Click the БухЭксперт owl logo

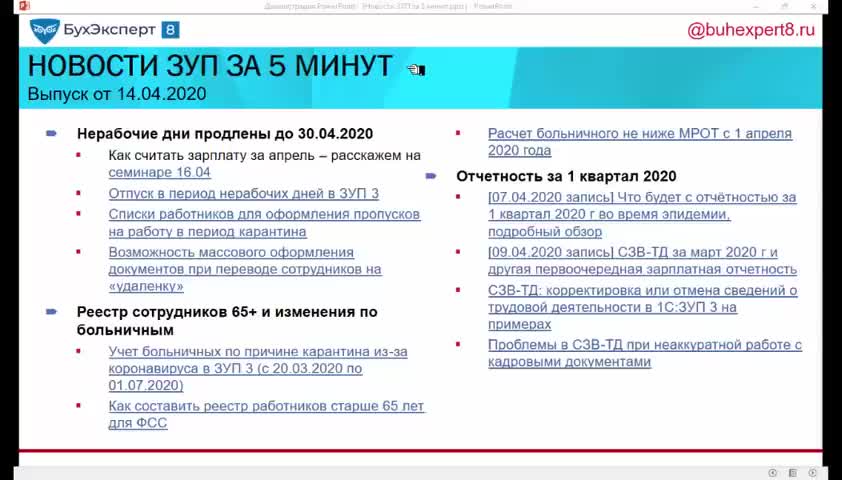pos(45,31)
